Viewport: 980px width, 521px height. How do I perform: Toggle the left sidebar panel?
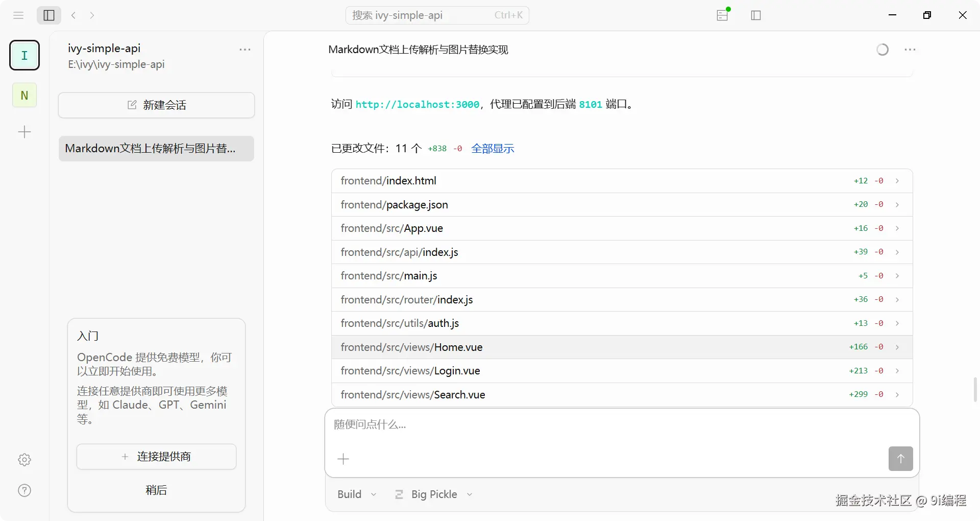coord(49,15)
